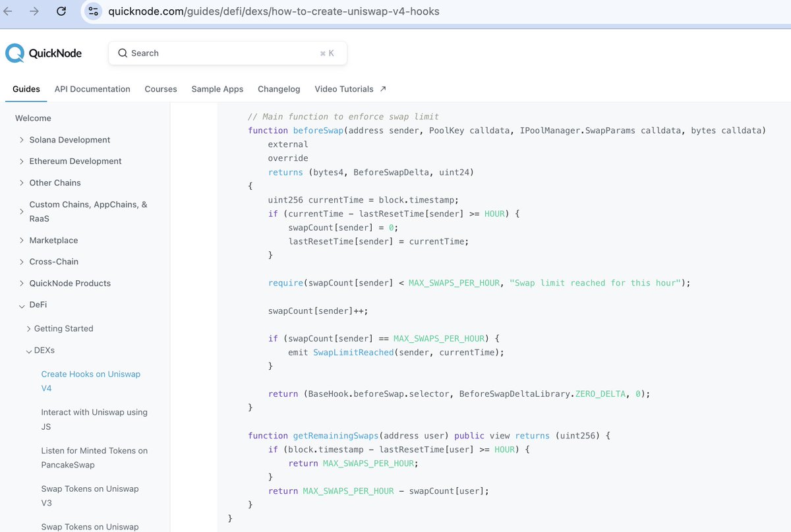This screenshot has width=791, height=532.
Task: Select QuickNode Products in sidebar
Action: tap(70, 283)
